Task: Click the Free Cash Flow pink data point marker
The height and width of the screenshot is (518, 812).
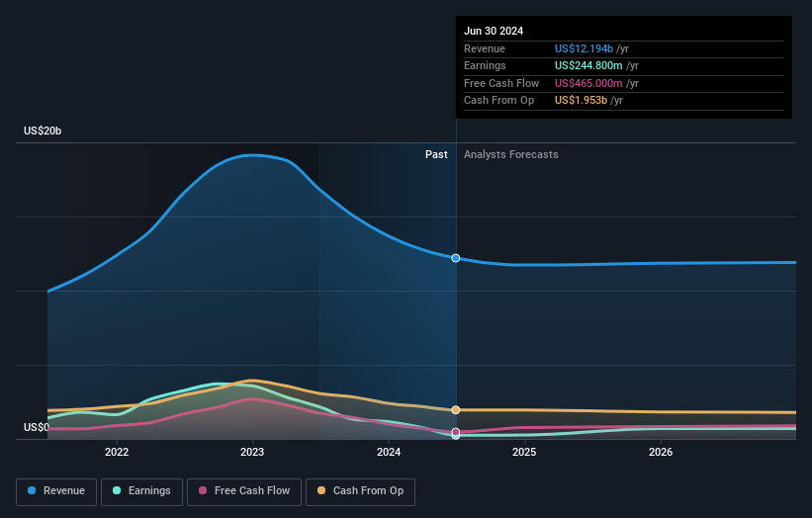Action: [456, 432]
